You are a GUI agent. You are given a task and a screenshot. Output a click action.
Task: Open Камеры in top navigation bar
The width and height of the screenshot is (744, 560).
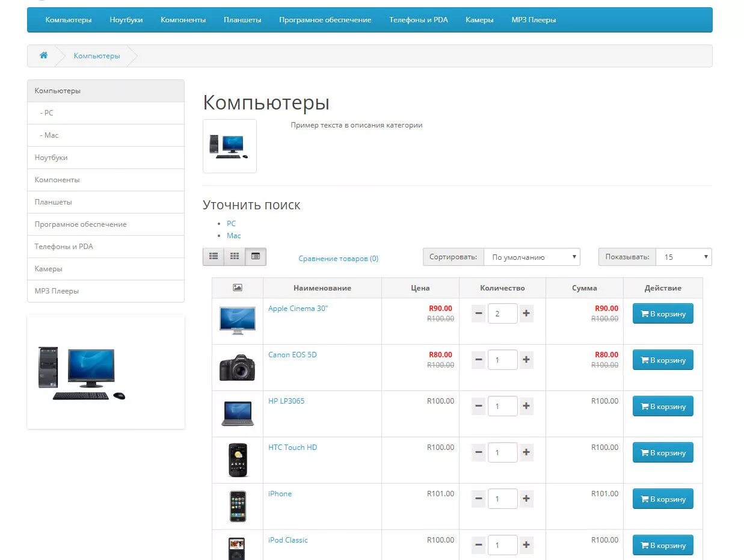tap(479, 20)
